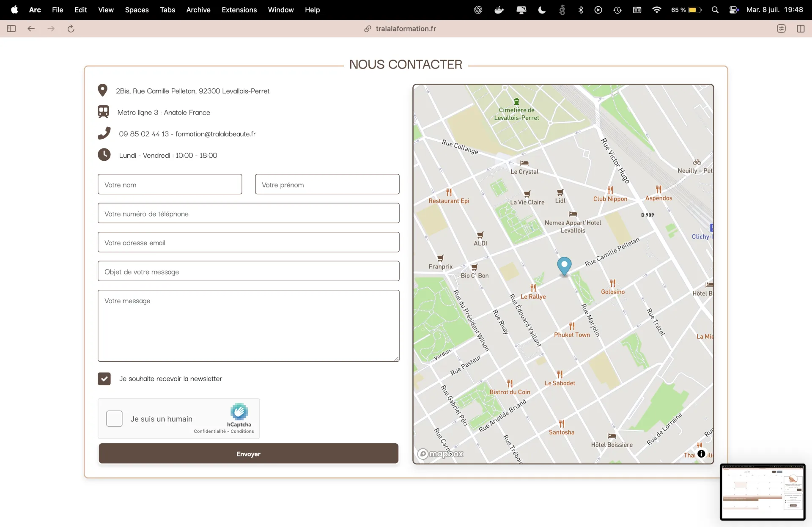The height and width of the screenshot is (527, 812).
Task: Uncheck the newsletter subscription checkbox
Action: pos(104,379)
